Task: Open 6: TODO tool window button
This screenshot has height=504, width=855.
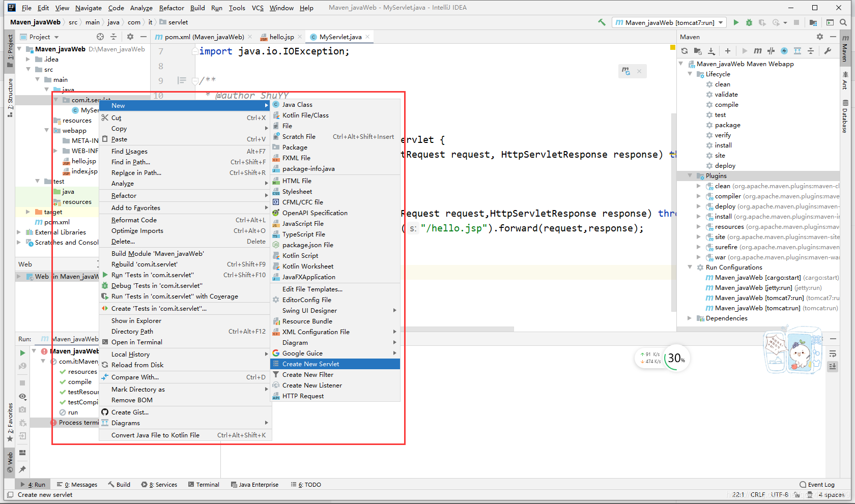Action: (x=306, y=485)
